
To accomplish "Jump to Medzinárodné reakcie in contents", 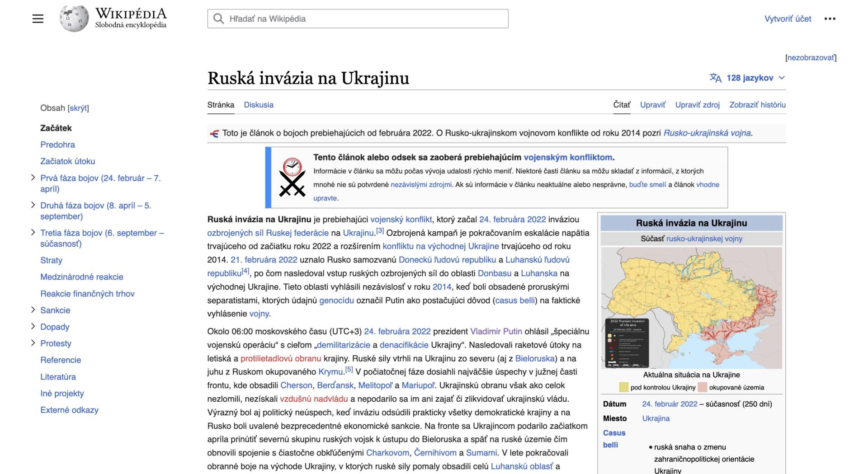I will tap(82, 277).
